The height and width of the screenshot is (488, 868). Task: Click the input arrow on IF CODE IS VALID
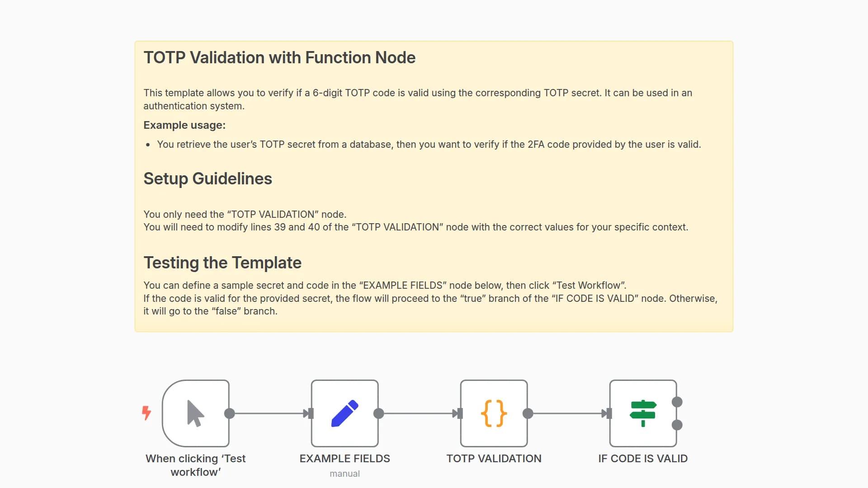tap(608, 413)
